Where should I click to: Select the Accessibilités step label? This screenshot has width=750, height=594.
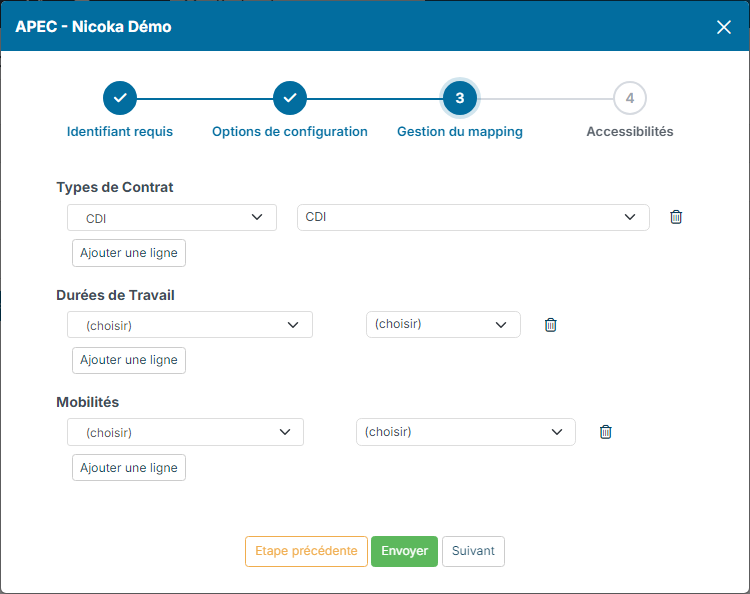(x=630, y=132)
